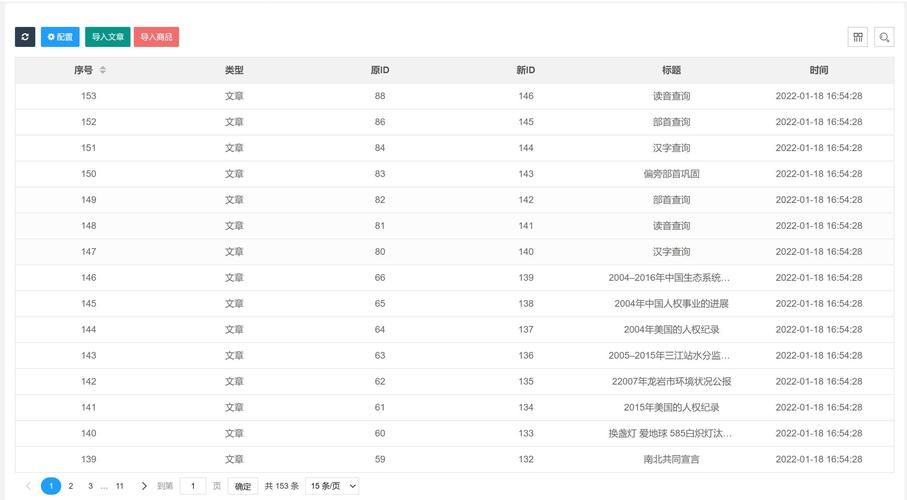Click the 新ID cell 139

pos(526,278)
